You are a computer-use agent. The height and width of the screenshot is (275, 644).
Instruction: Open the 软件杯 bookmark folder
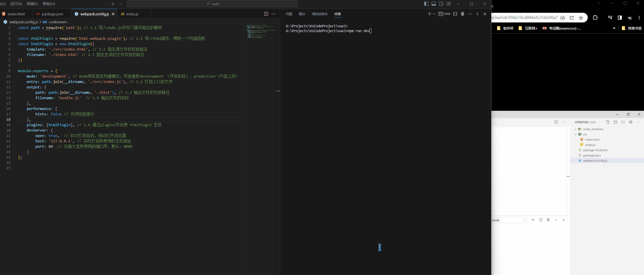tap(505, 28)
